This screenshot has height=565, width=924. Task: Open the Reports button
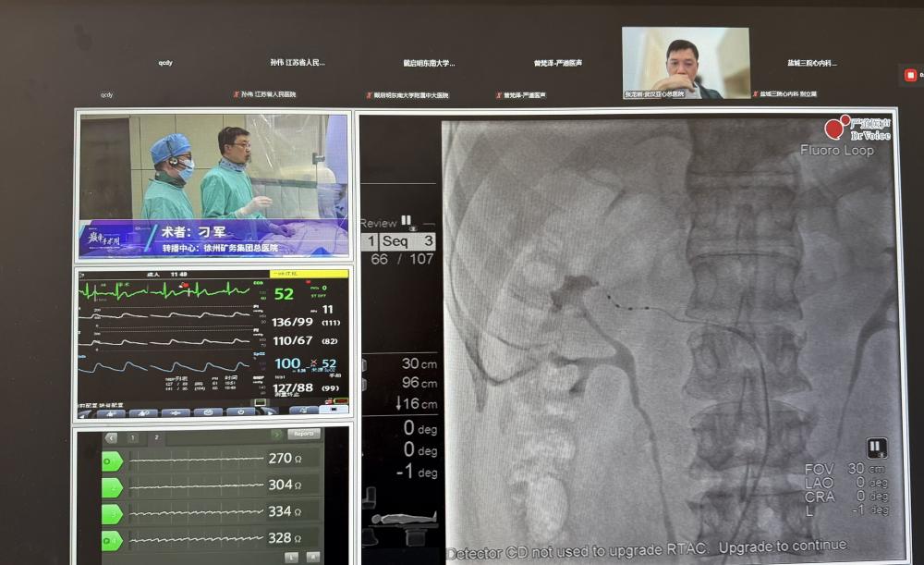click(x=303, y=434)
